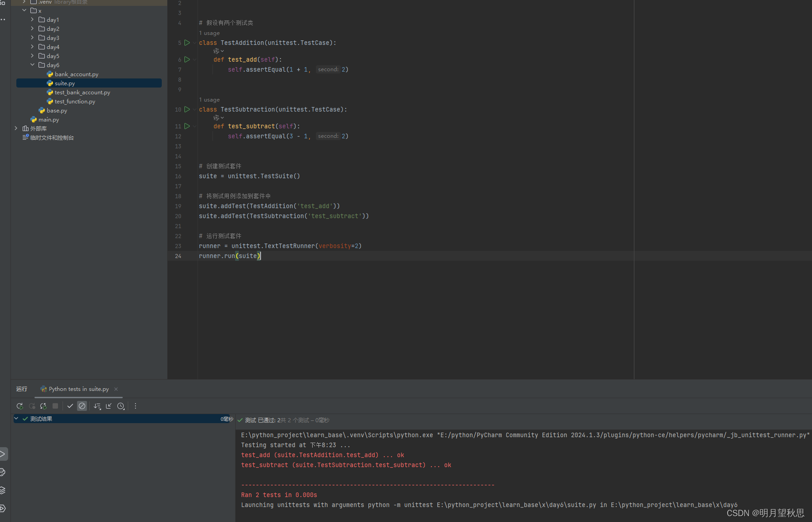
Task: Open the run toolbar more options menu
Action: click(x=135, y=406)
